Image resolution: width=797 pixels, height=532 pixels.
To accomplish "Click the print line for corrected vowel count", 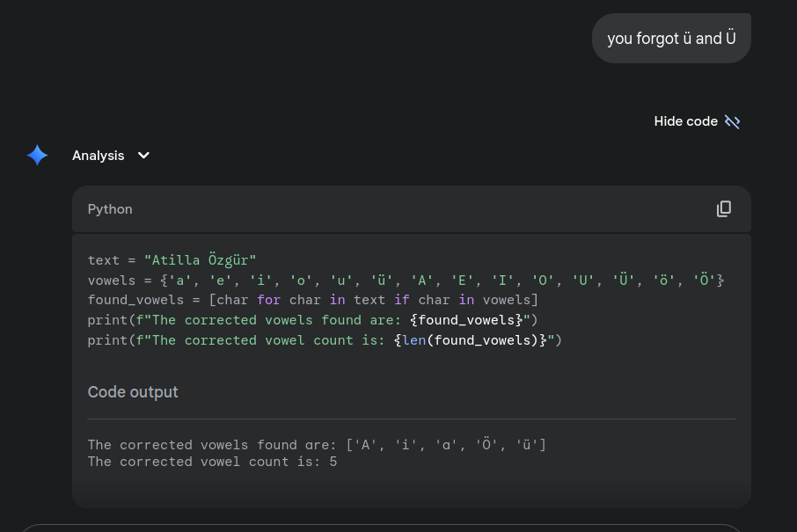I will coord(325,340).
